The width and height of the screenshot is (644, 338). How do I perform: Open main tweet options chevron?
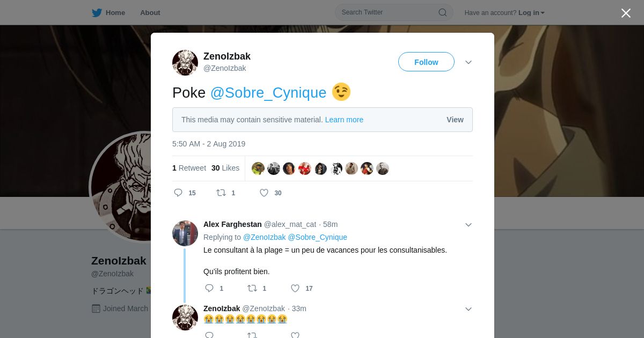pyautogui.click(x=469, y=62)
